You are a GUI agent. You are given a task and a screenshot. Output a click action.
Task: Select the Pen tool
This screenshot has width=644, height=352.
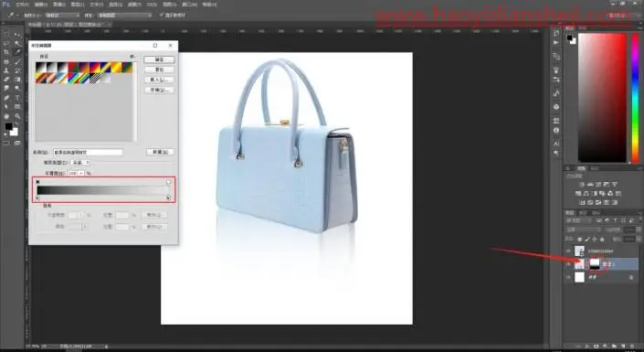click(6, 98)
